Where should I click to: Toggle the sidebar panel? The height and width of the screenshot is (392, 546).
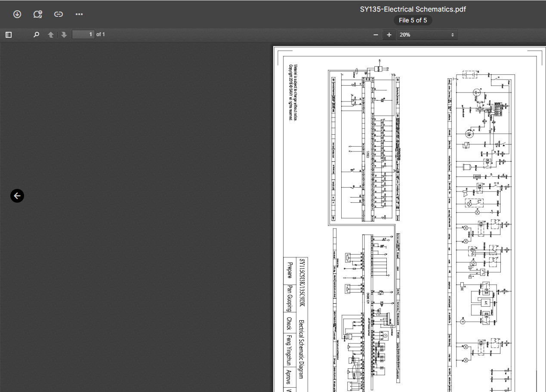tap(9, 35)
